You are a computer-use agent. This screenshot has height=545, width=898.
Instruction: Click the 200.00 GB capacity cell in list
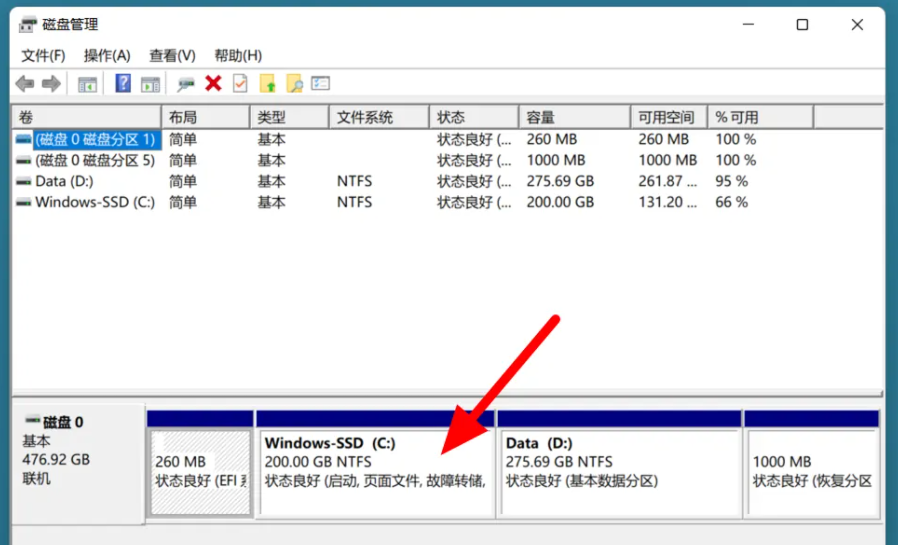click(x=560, y=203)
